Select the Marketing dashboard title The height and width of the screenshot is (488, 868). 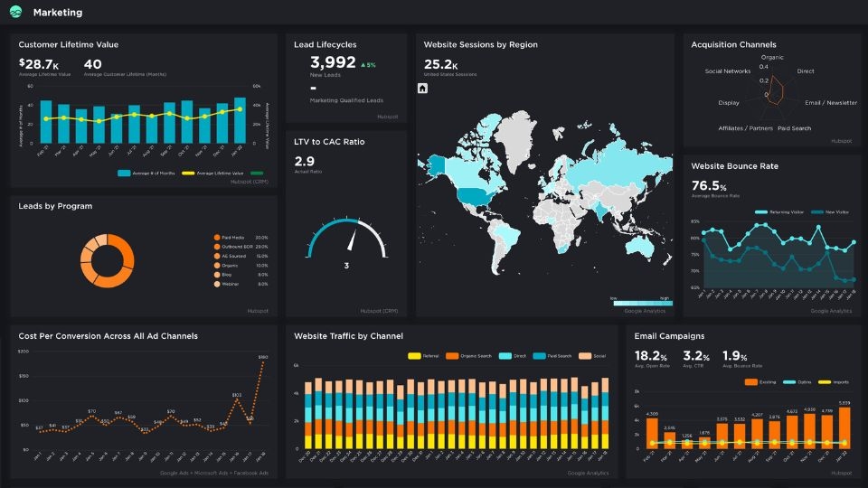tap(58, 12)
